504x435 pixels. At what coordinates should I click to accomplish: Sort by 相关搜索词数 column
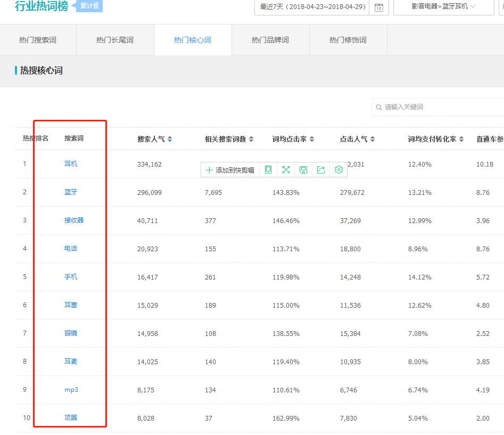251,139
